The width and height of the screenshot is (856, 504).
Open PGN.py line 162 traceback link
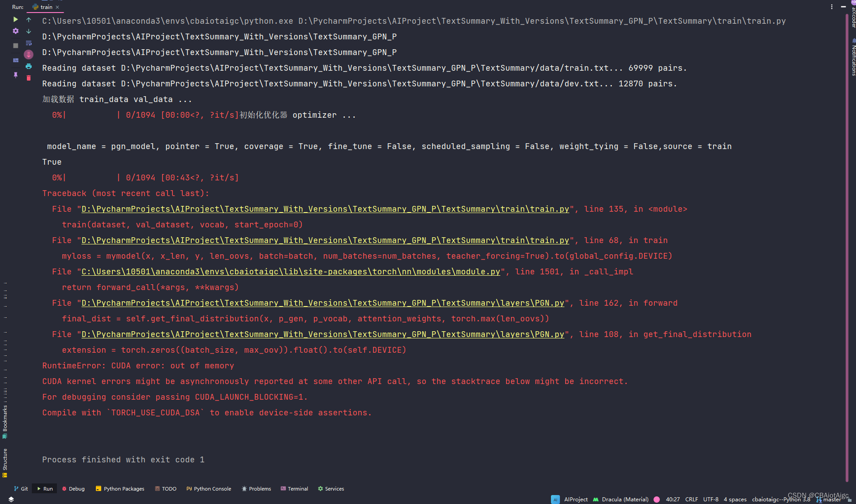[x=322, y=303]
